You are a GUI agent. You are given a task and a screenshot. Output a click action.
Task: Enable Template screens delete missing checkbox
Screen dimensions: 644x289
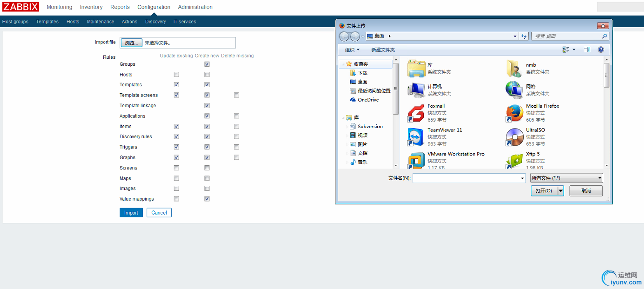237,95
